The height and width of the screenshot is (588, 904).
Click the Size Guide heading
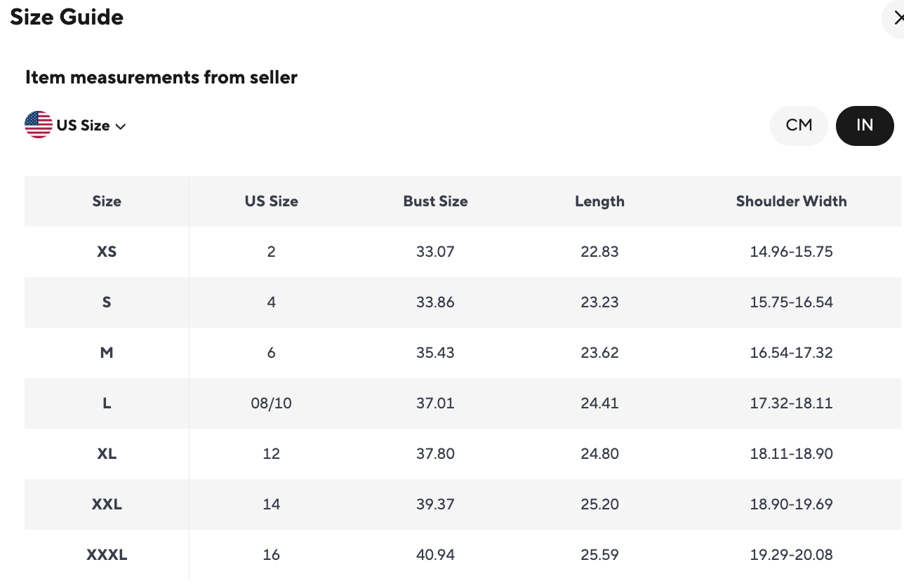pos(67,17)
